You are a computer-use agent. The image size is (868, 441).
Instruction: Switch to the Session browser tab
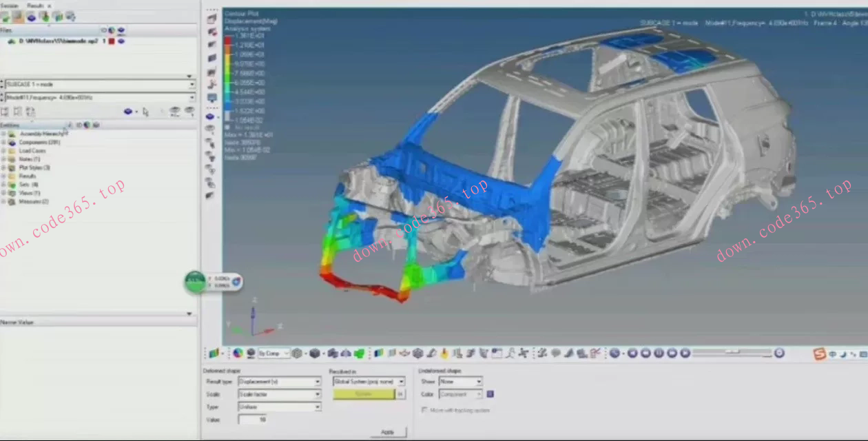(x=11, y=6)
